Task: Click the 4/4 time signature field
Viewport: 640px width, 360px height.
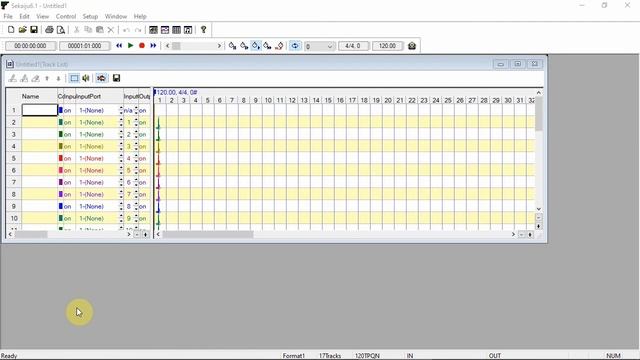Action: click(353, 46)
